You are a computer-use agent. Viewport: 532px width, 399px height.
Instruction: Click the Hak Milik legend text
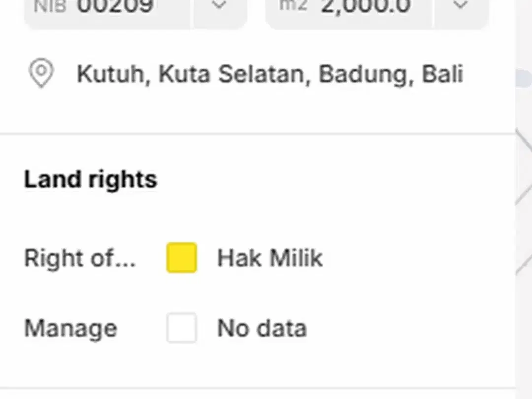(x=270, y=258)
